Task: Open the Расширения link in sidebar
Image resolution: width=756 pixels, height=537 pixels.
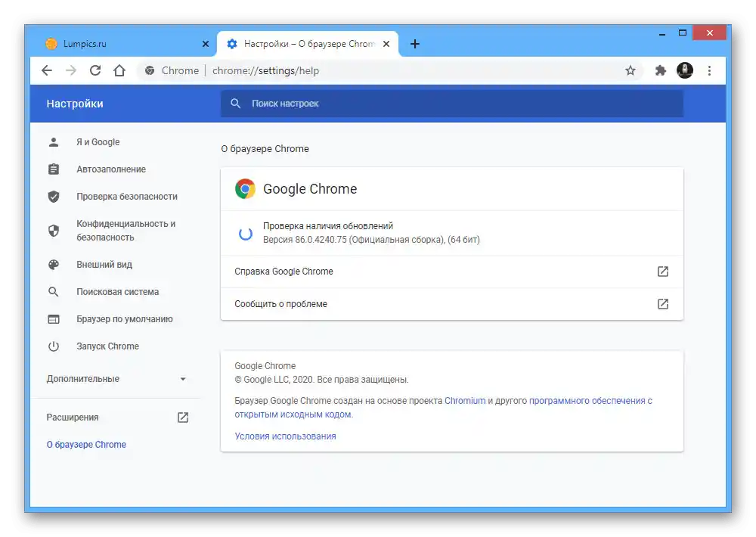Action: (73, 417)
